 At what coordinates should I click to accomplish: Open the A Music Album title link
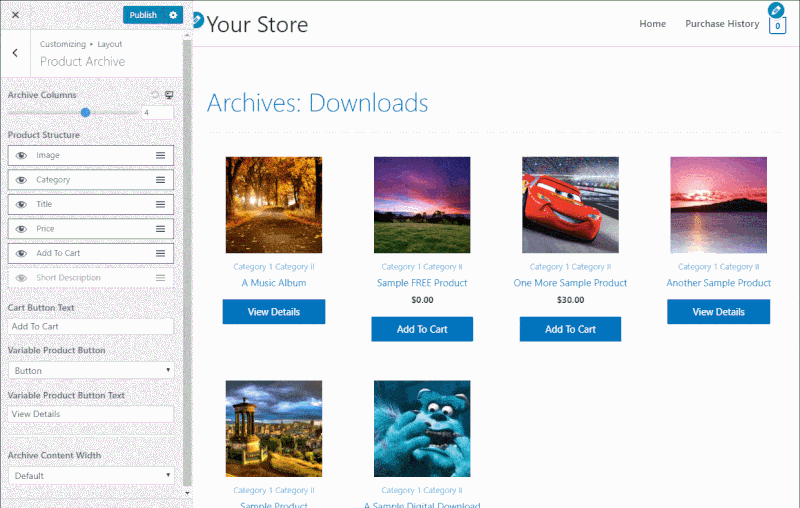pyautogui.click(x=273, y=283)
